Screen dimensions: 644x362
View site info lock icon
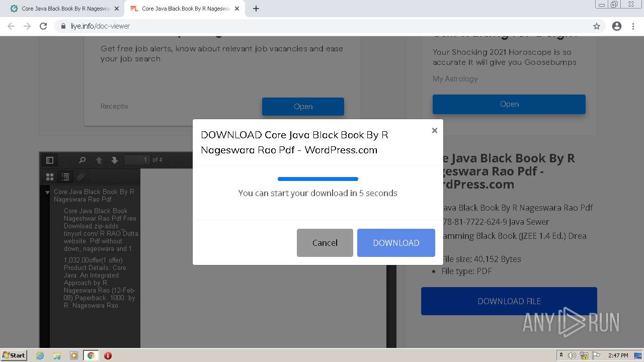pyautogui.click(x=63, y=26)
